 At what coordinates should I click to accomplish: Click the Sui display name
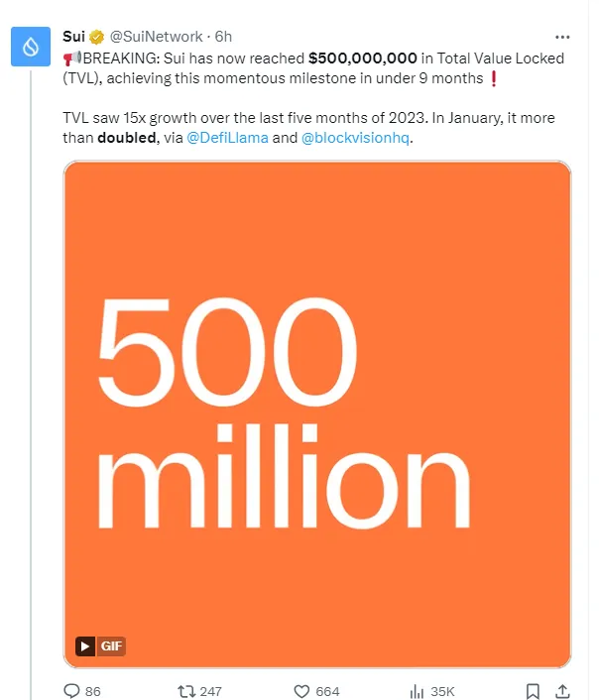point(74,37)
